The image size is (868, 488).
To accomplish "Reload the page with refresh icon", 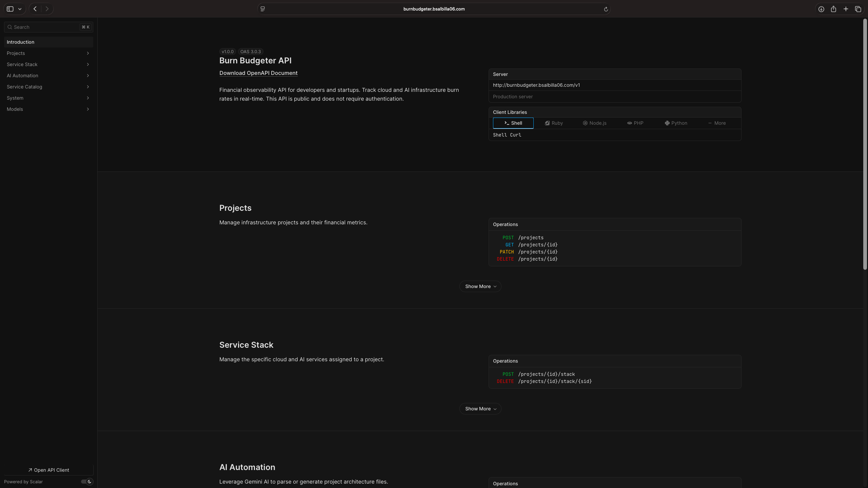I will [x=606, y=9].
